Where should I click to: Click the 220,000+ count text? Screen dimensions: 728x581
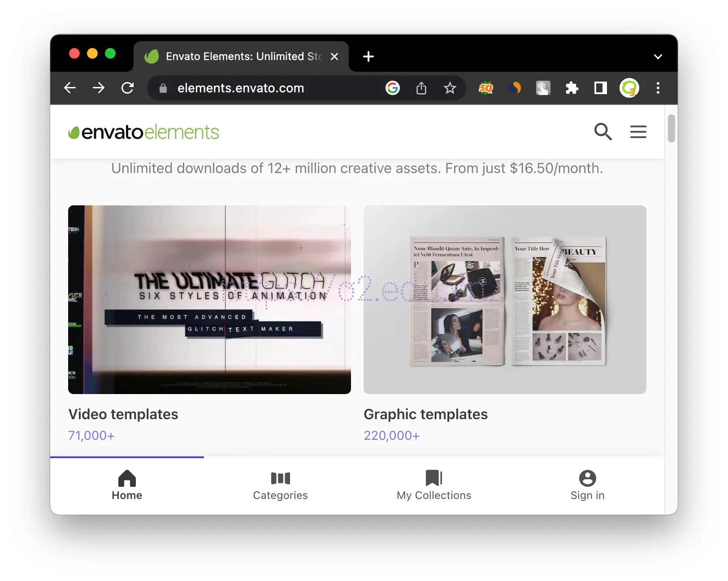pyautogui.click(x=392, y=435)
